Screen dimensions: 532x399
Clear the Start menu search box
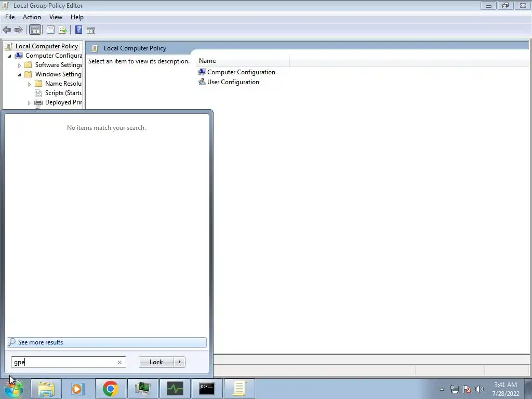[x=119, y=362]
